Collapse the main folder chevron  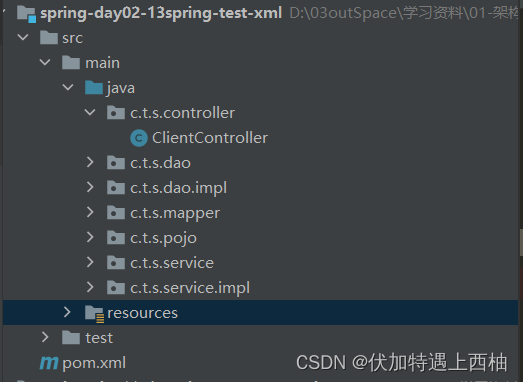coord(45,62)
